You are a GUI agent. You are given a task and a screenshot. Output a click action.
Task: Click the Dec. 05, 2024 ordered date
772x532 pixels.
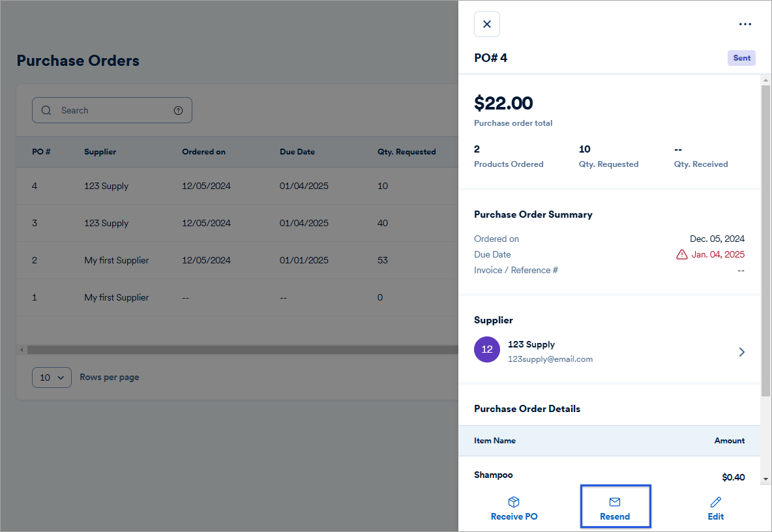coord(717,239)
